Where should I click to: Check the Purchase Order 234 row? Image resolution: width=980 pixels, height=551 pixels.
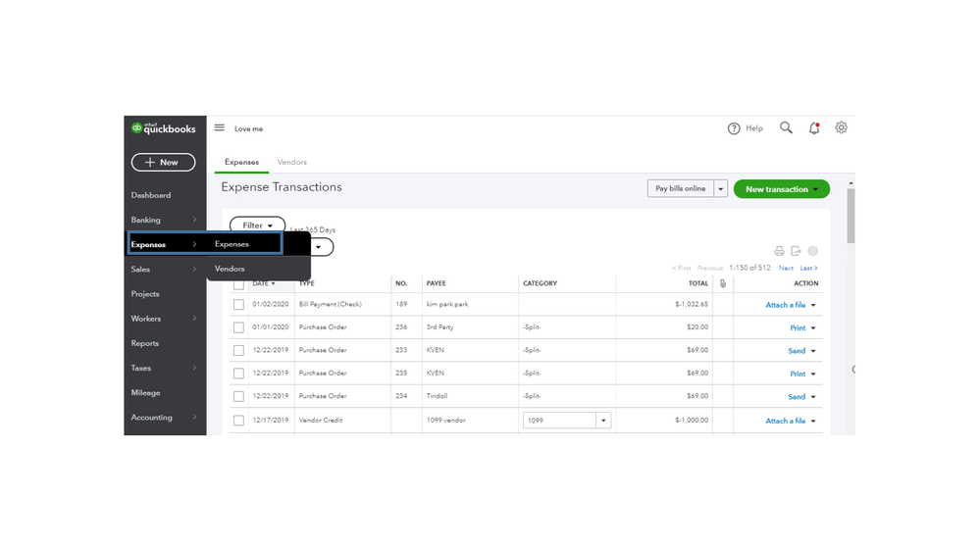(x=238, y=396)
